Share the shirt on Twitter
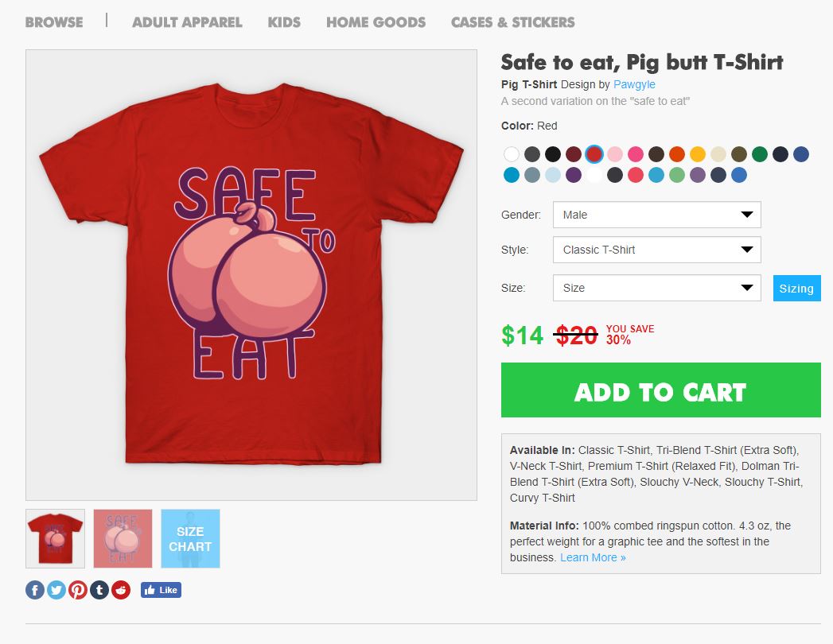This screenshot has height=644, width=833. (56, 590)
